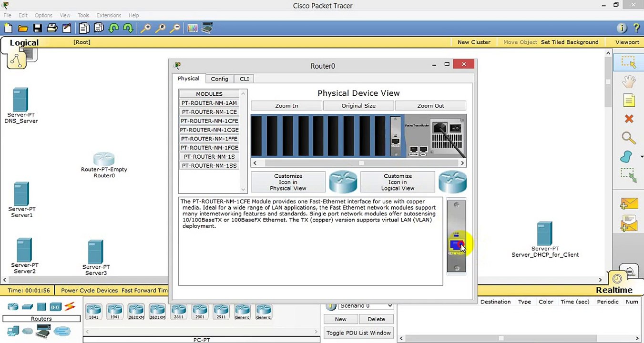Open the Custom Devices Dialog icon

click(207, 29)
